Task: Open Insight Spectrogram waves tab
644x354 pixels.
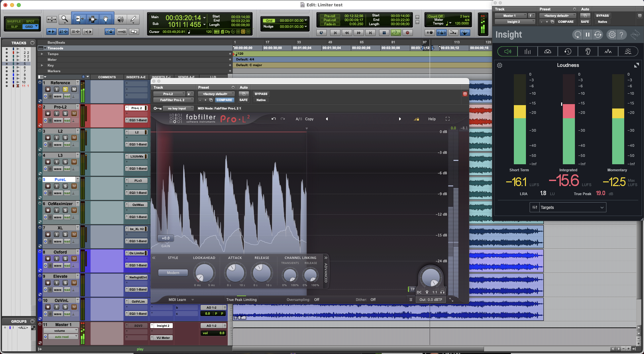Action: click(628, 51)
